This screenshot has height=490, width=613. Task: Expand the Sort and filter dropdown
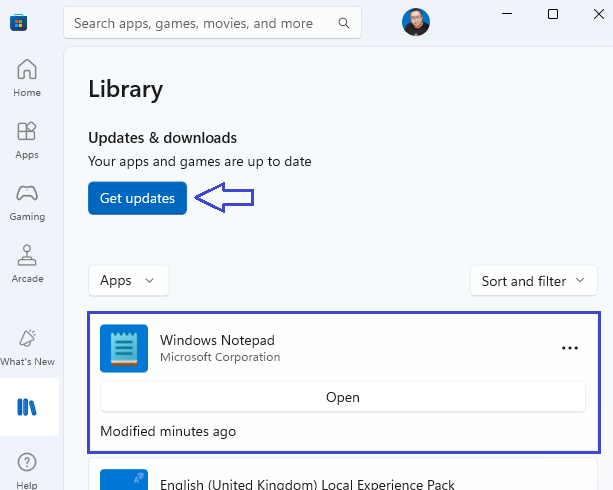pos(533,281)
